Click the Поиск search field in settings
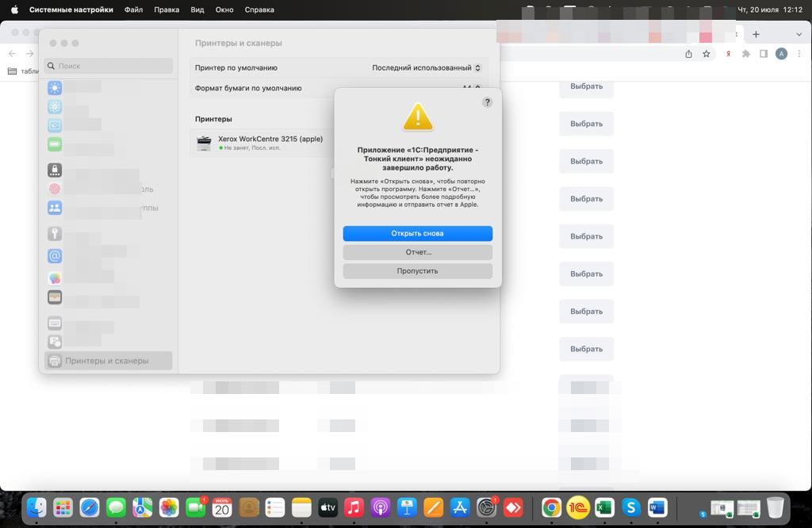The width and height of the screenshot is (812, 528). 109,66
